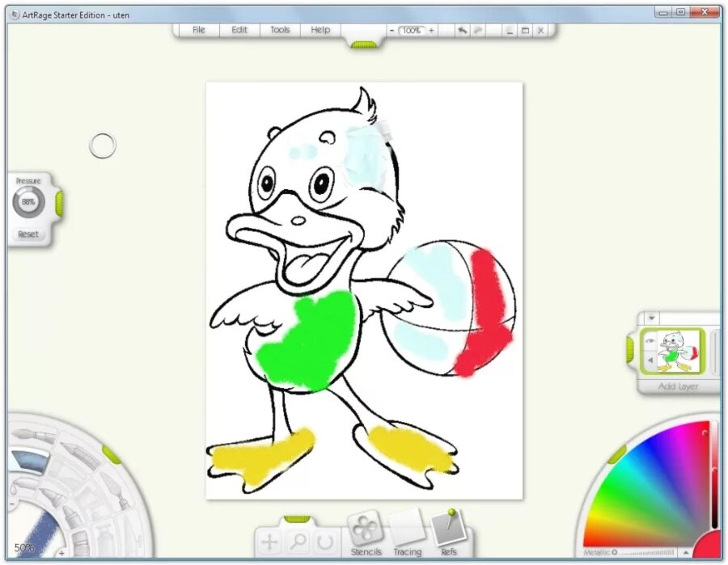
Task: Select the active blue watercolor tool slot
Action: (x=31, y=460)
